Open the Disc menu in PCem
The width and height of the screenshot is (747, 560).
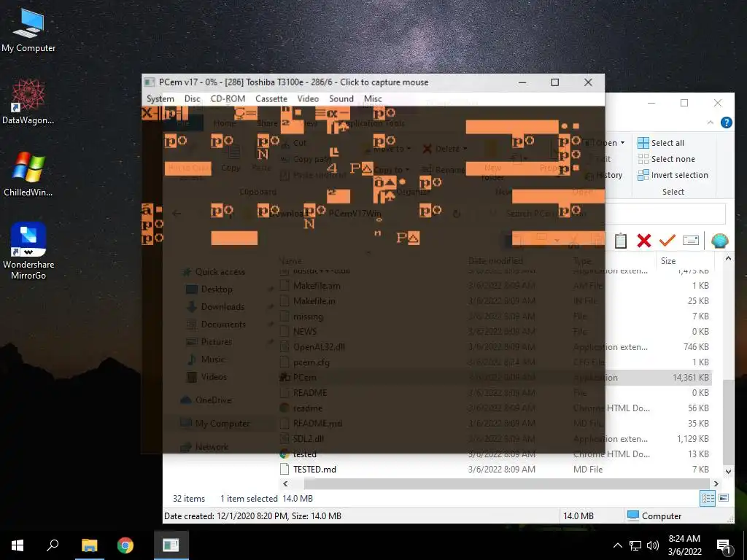(192, 98)
